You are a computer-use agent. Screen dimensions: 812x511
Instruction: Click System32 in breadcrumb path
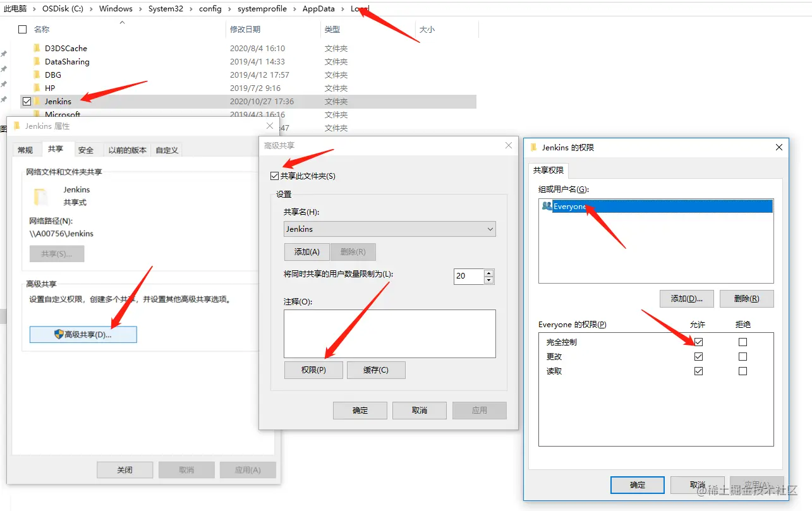(166, 9)
